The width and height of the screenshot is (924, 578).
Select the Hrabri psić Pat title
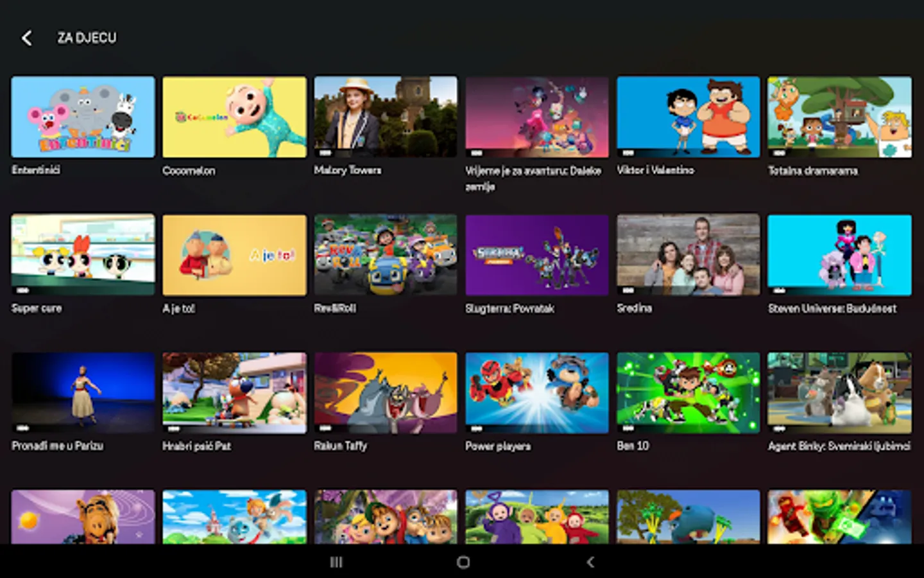pyautogui.click(x=196, y=446)
